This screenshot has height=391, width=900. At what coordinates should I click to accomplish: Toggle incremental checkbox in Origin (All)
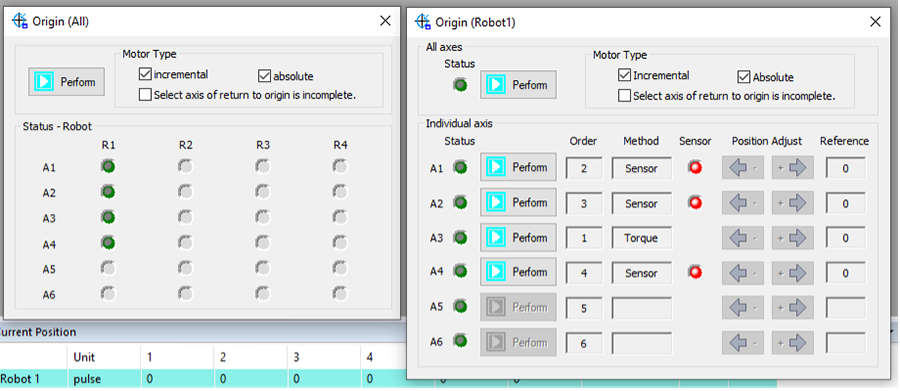[145, 74]
